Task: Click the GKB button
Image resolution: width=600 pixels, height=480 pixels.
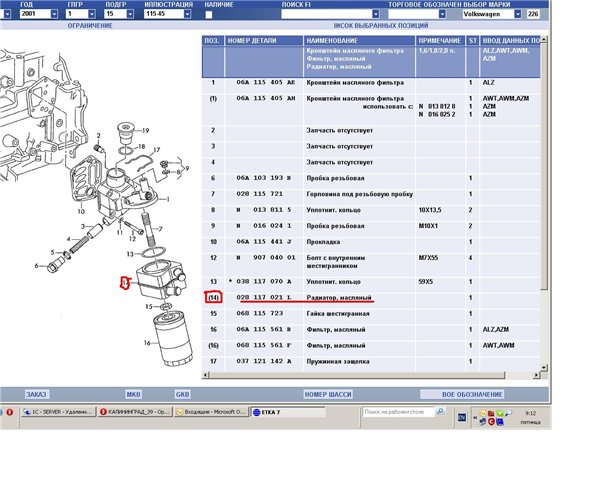Action: click(x=183, y=394)
